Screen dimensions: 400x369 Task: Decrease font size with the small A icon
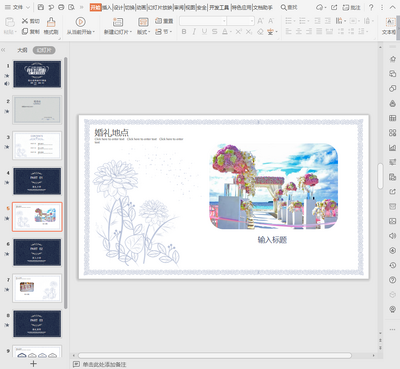tap(271, 21)
